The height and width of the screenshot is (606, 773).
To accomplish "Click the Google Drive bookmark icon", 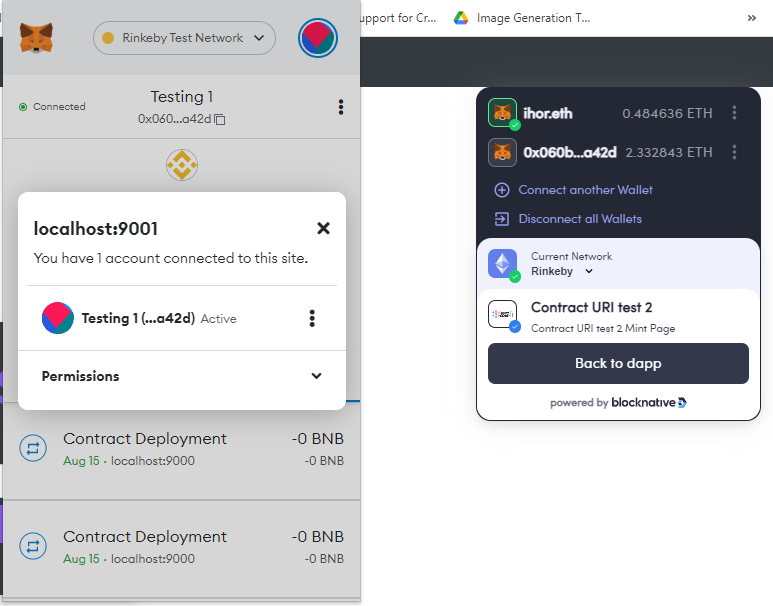I will [x=461, y=18].
